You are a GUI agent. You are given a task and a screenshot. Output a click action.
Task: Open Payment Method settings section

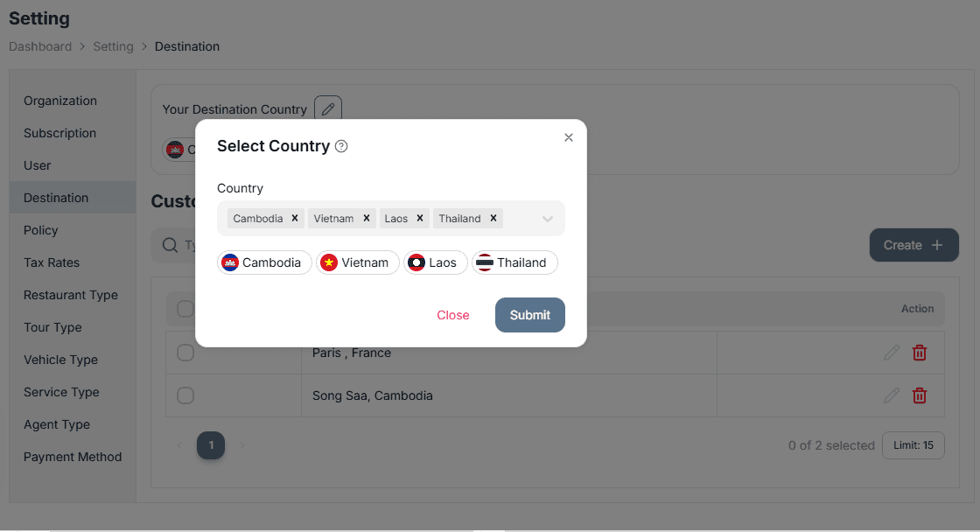[x=73, y=457]
